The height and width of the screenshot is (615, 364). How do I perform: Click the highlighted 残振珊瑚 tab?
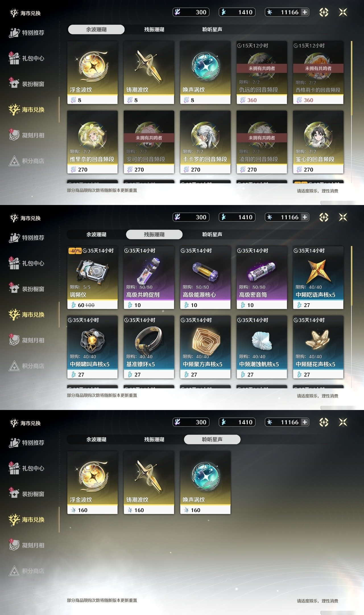click(154, 234)
